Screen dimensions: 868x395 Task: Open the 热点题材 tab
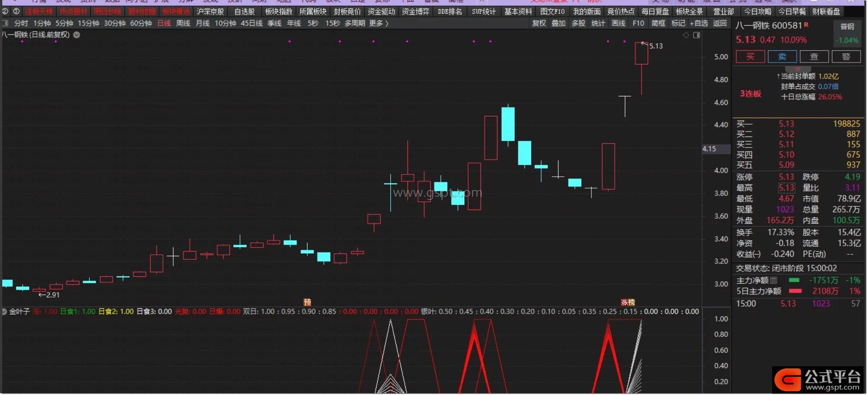pos(73,11)
